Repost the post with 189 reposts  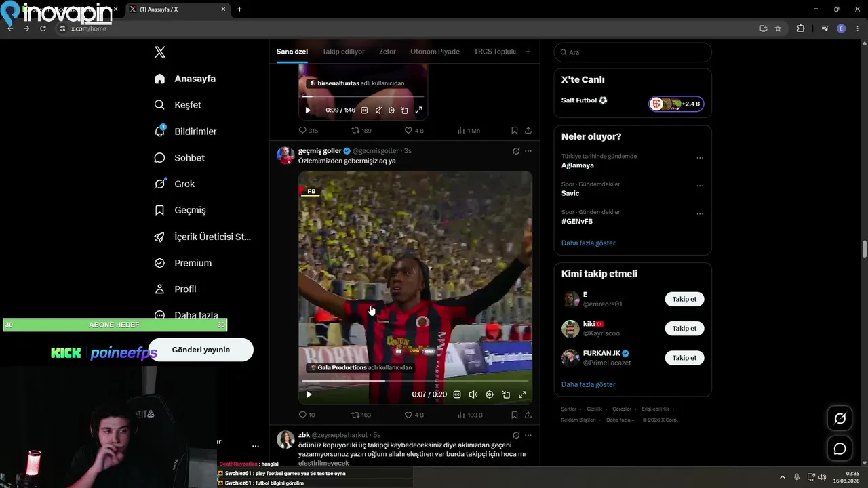361,130
